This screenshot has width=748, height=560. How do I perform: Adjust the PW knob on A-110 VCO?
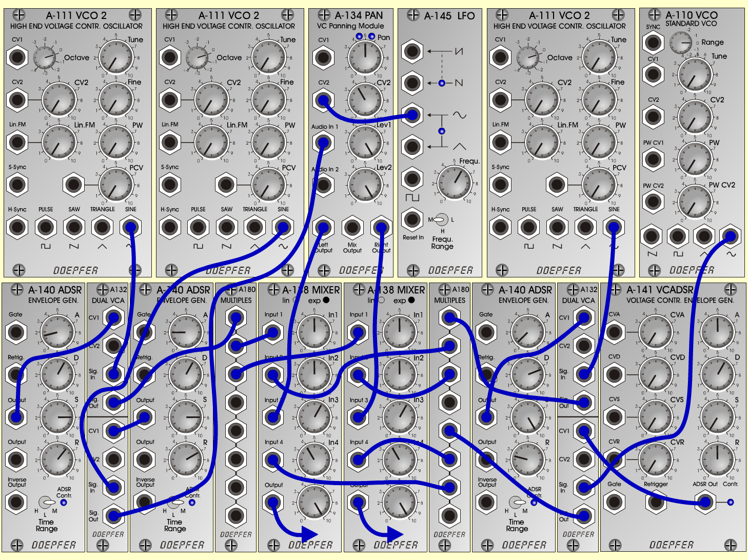click(x=695, y=160)
